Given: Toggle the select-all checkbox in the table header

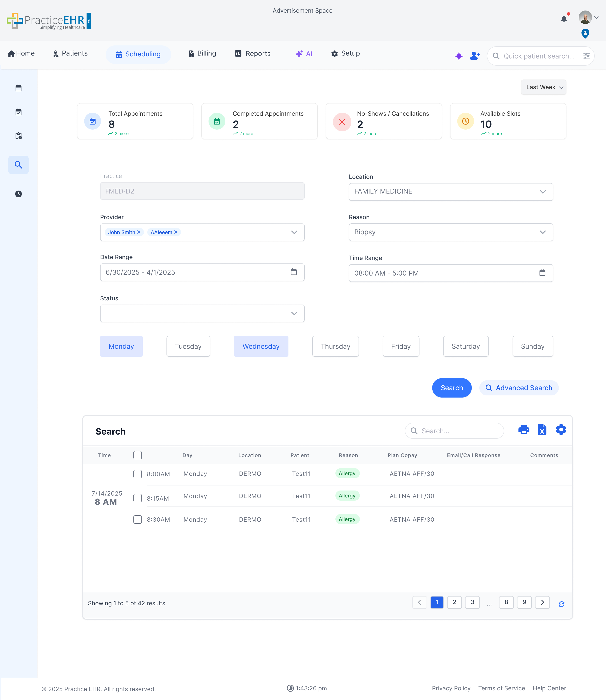Looking at the screenshot, I should (138, 455).
